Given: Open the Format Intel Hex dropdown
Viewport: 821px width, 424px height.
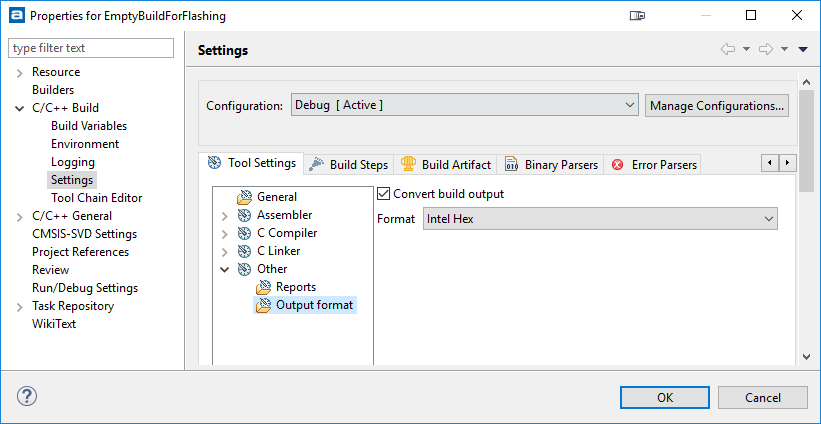Looking at the screenshot, I should 598,219.
